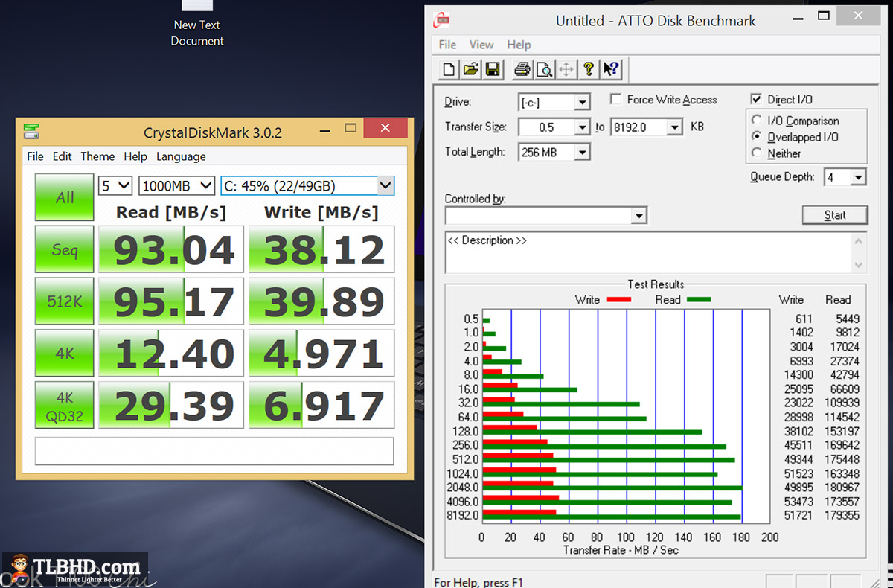This screenshot has height=588, width=893.
Task: Click the Save floppy icon in ATTO toolbar
Action: click(x=492, y=70)
